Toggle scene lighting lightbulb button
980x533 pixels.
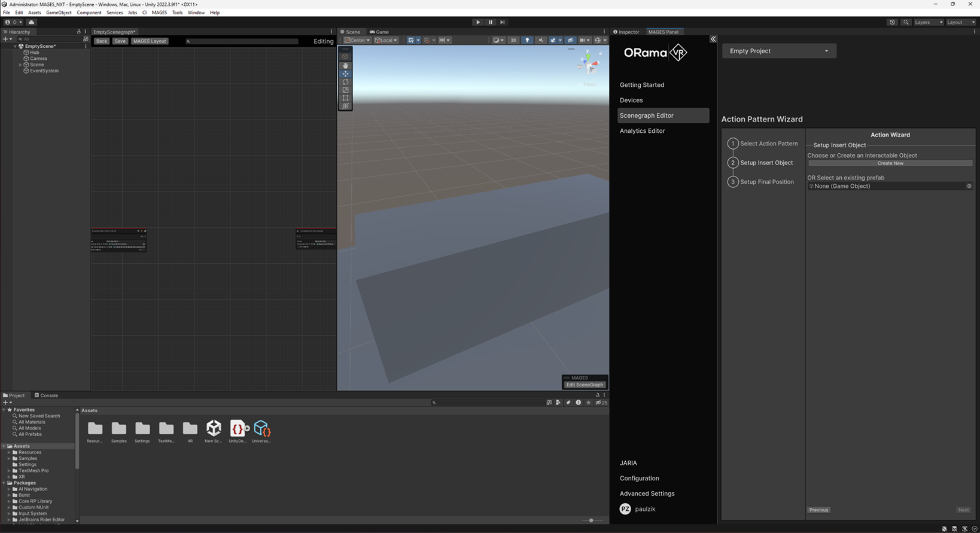pos(527,41)
